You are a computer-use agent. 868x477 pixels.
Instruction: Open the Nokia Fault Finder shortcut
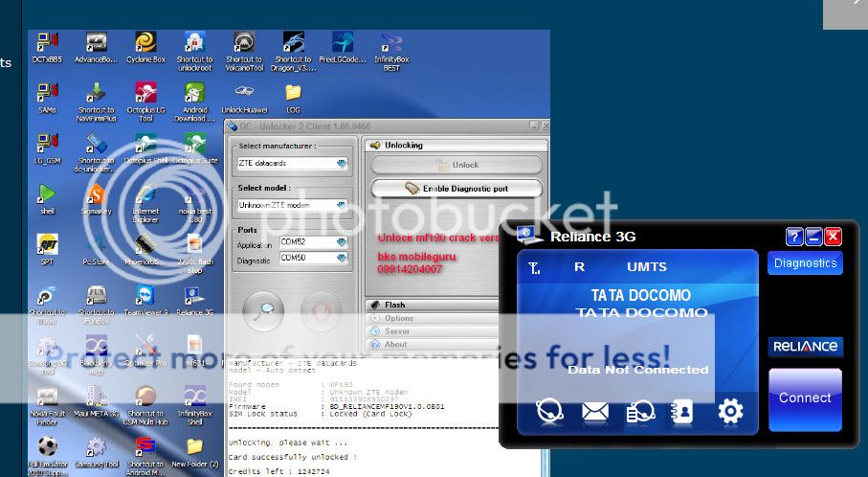point(47,405)
